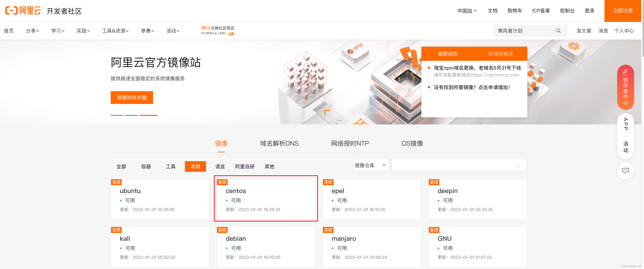Focus the mirror search input field

[459, 165]
